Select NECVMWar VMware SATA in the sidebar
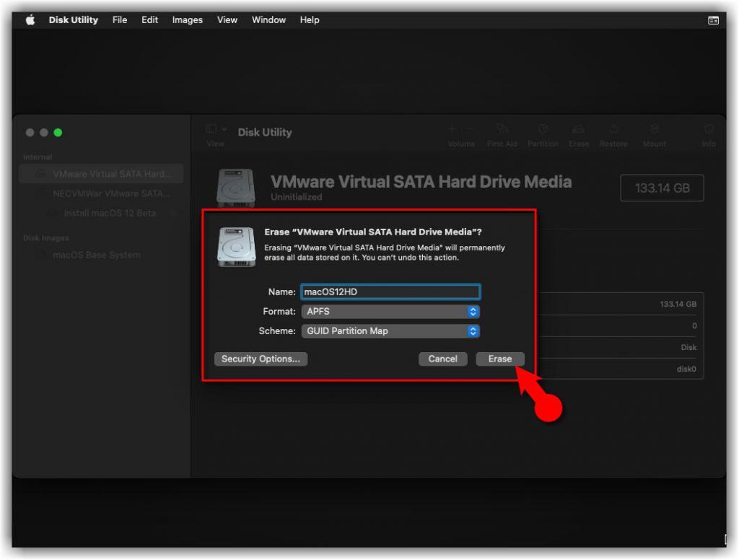 (101, 193)
